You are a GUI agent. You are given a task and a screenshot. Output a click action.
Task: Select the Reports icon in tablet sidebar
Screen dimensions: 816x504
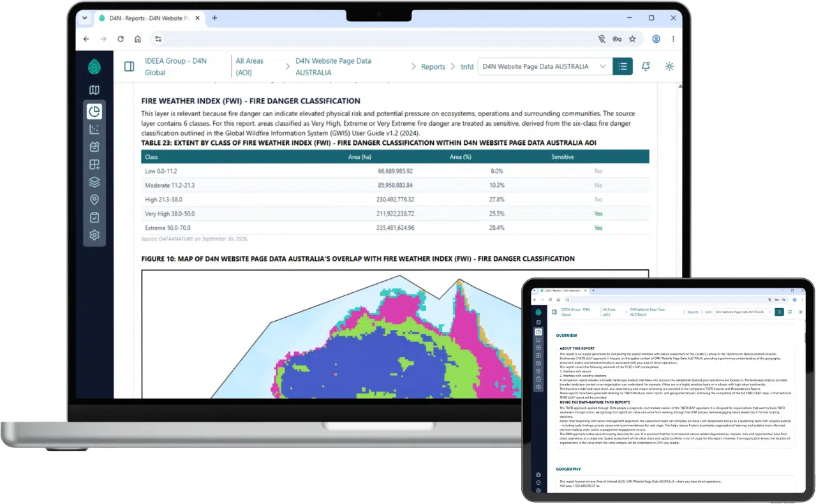tap(538, 332)
